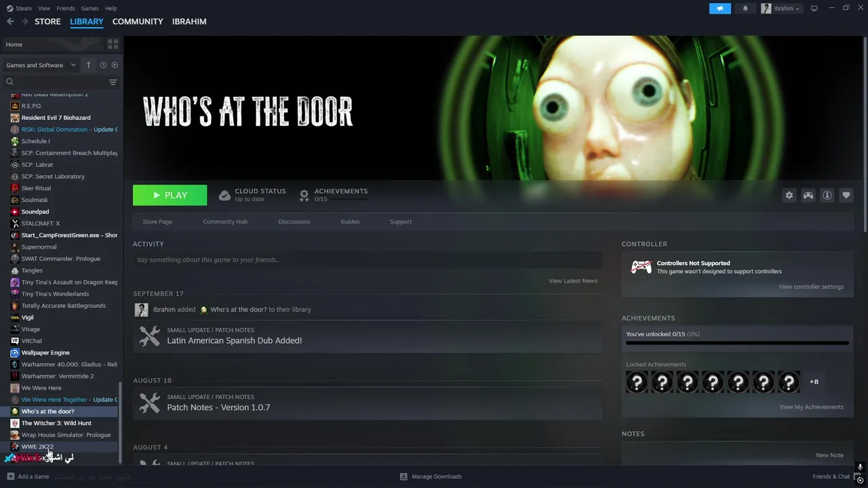868x488 pixels.
Task: Expand the Games and Software dropdown
Action: 41,65
